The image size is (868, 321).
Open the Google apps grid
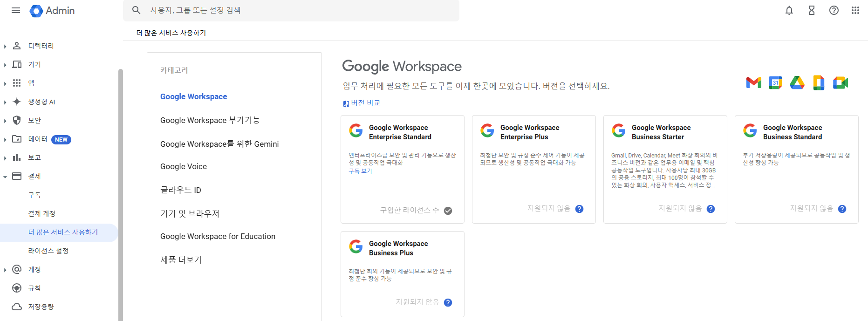tap(855, 10)
